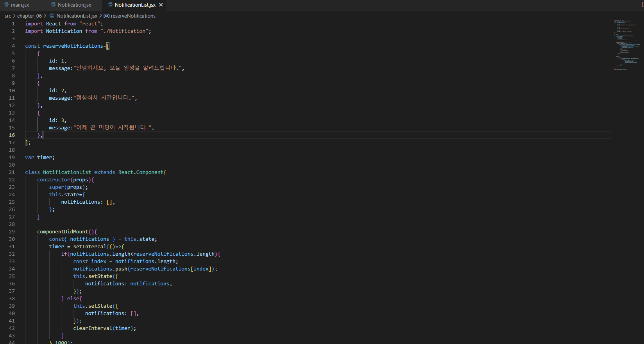This screenshot has height=344, width=644.
Task: Open the NotificationList.jsx breadcrumb segment
Action: [x=77, y=16]
